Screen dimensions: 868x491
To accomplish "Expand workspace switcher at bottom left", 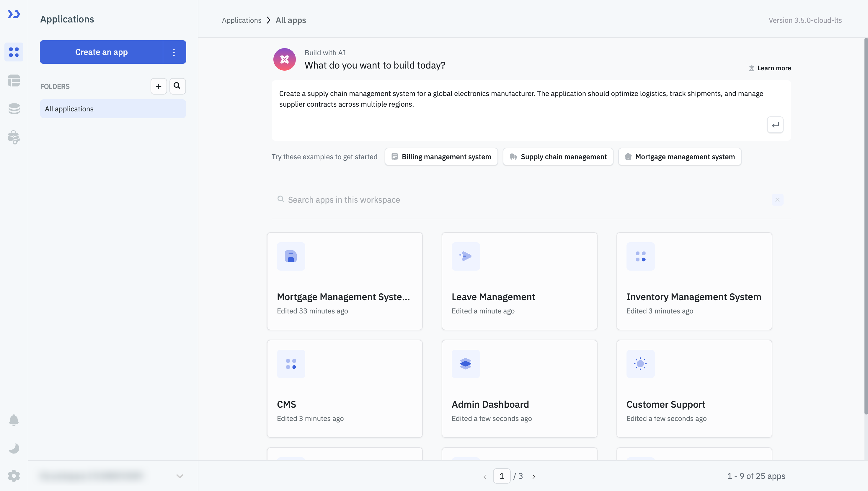I will (x=180, y=476).
